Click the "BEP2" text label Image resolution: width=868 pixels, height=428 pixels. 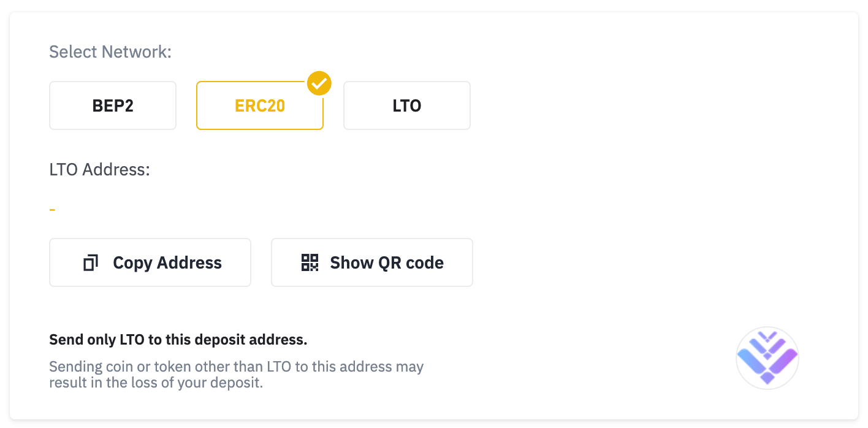tap(113, 105)
